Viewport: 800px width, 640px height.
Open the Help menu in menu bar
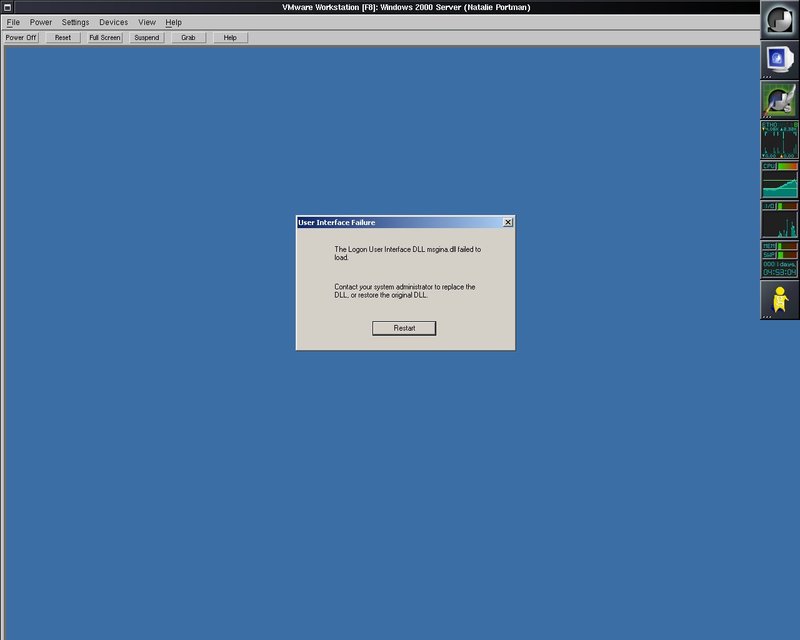(173, 22)
